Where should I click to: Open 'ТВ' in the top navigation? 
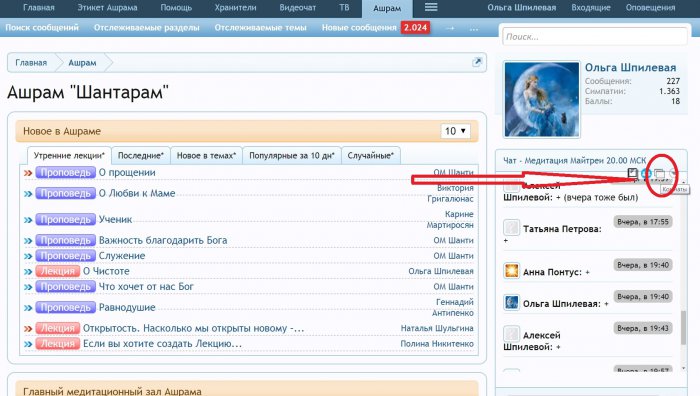coord(344,8)
